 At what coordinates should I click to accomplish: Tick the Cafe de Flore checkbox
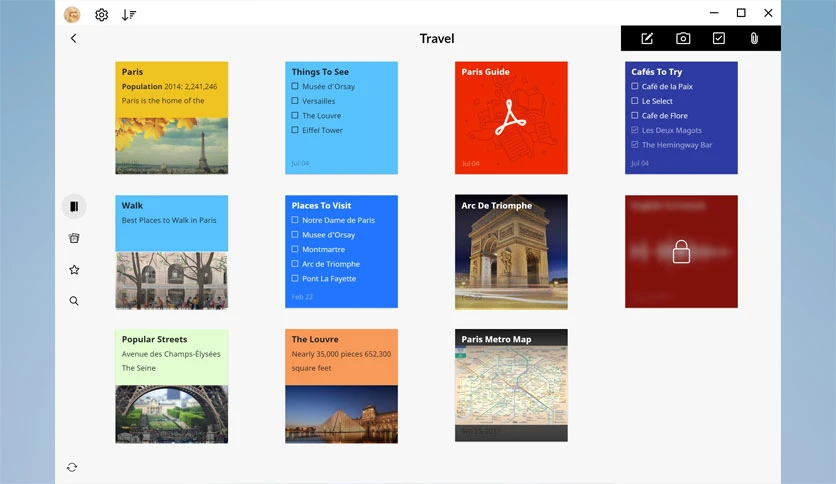[x=634, y=115]
